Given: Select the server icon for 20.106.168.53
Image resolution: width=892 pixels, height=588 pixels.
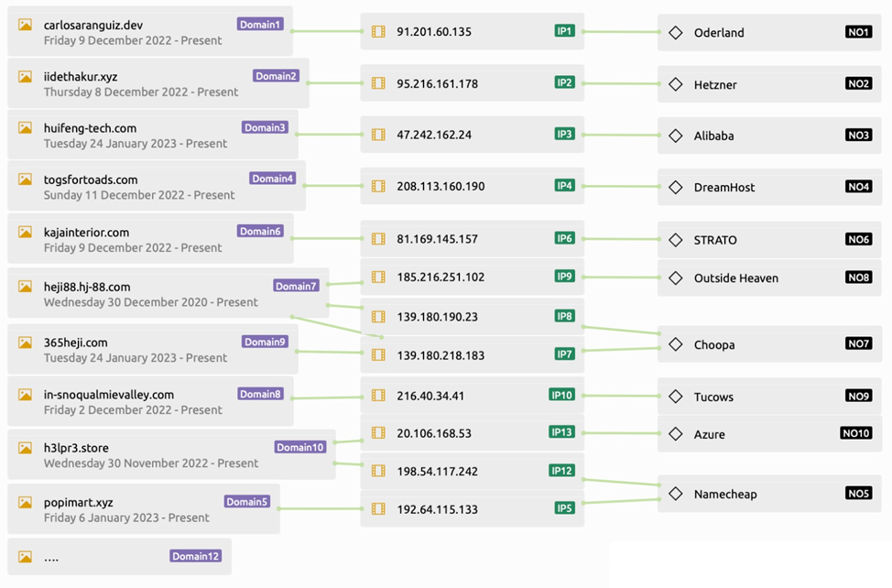Looking at the screenshot, I should click(378, 433).
